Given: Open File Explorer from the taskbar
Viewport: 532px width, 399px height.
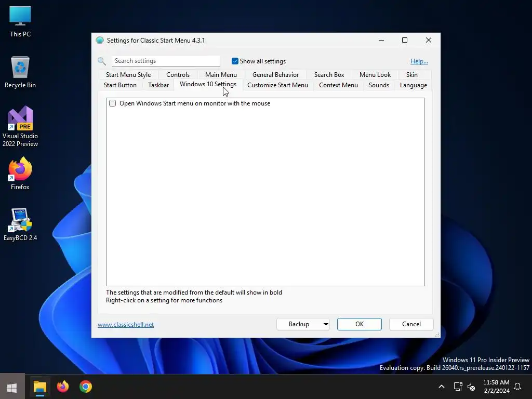Looking at the screenshot, I should [39, 387].
